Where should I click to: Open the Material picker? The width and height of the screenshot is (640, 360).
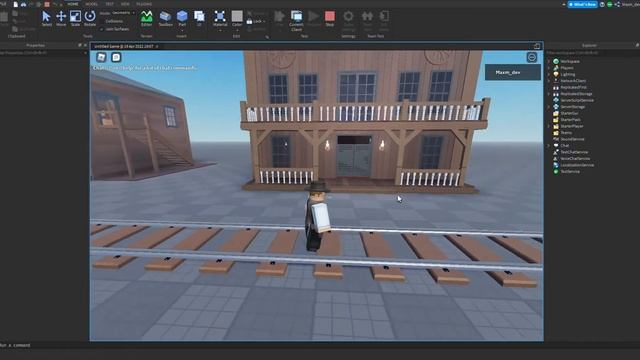220,18
